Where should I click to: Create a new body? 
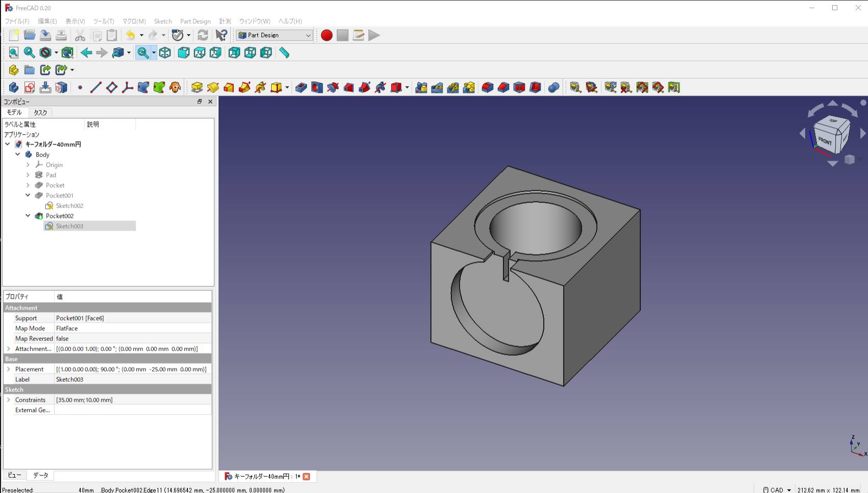tap(14, 87)
